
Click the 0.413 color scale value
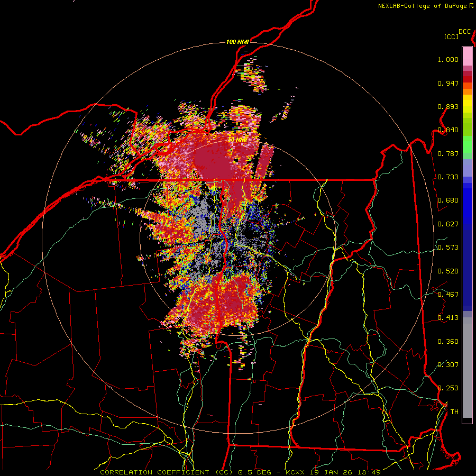(x=448, y=318)
